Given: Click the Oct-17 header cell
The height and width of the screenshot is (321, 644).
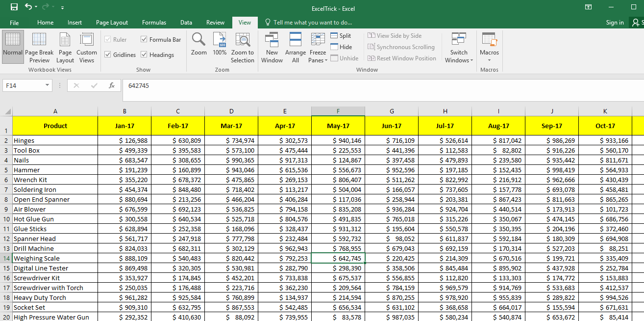Looking at the screenshot, I should 605,126.
